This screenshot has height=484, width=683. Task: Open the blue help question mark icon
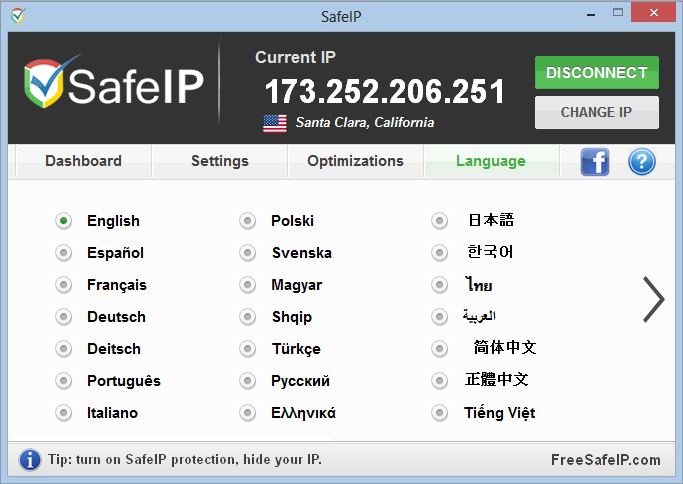coord(642,162)
